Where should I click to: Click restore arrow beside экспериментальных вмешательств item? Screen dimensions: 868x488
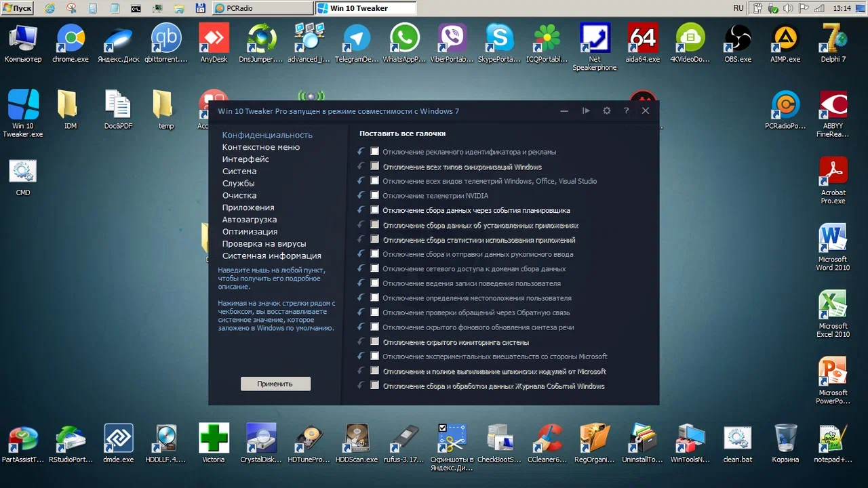point(361,357)
